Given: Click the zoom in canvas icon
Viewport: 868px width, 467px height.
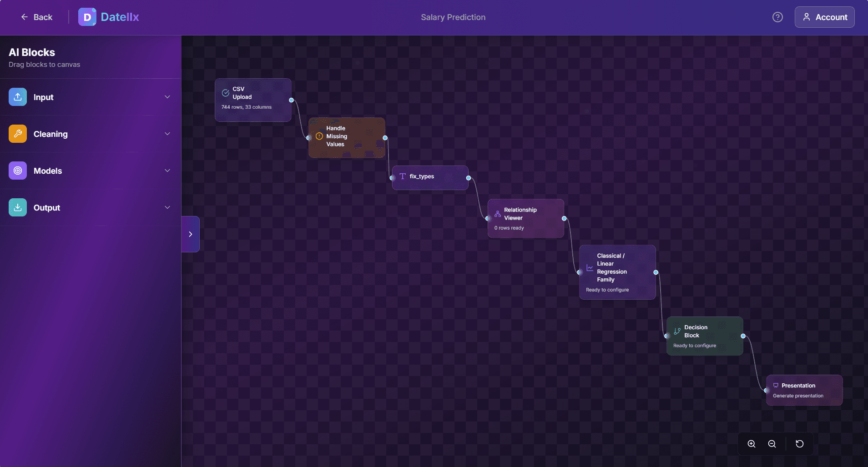Looking at the screenshot, I should (752, 444).
